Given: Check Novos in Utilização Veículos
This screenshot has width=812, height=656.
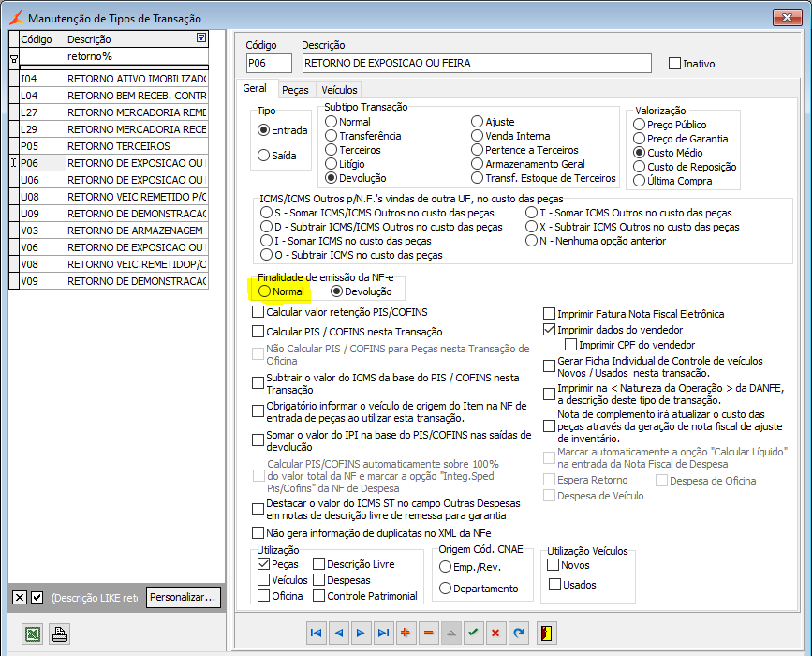Looking at the screenshot, I should [554, 565].
